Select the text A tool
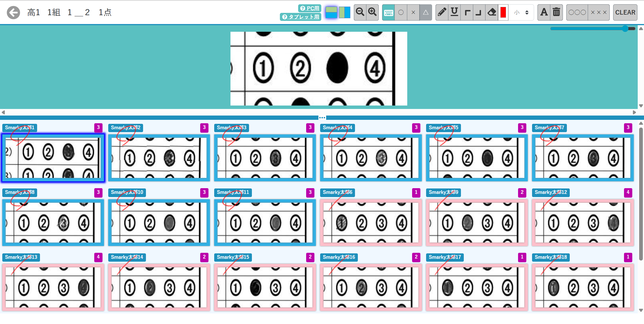 (544, 12)
